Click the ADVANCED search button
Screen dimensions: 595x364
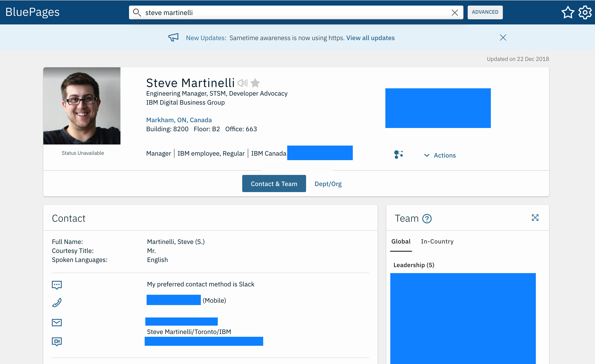pyautogui.click(x=485, y=12)
